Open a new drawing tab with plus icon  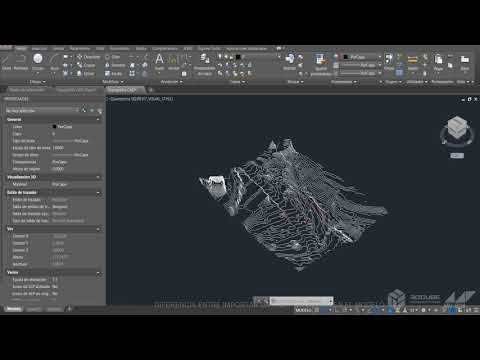[x=150, y=90]
